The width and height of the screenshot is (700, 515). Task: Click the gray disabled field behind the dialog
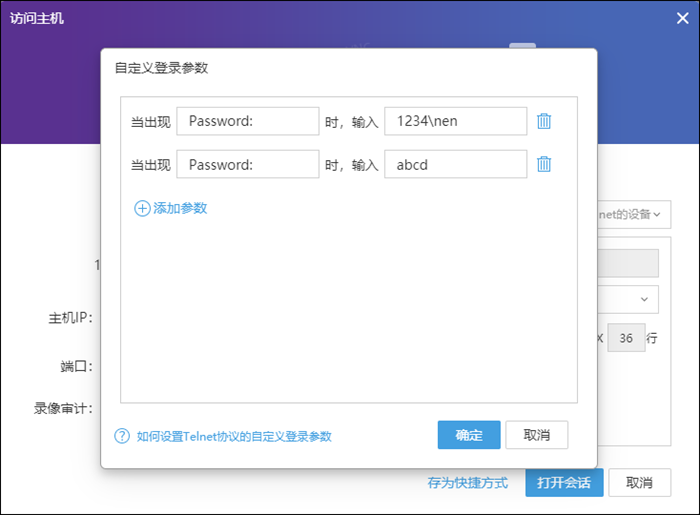tap(628, 263)
